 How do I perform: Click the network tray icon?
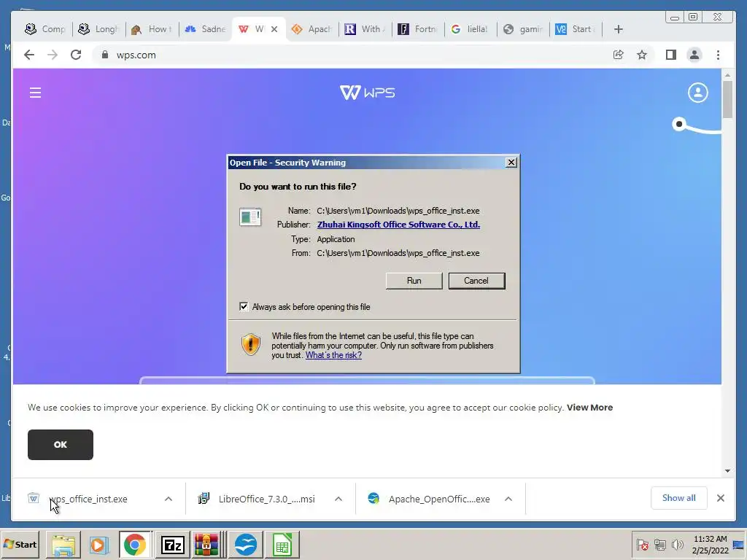click(x=659, y=544)
